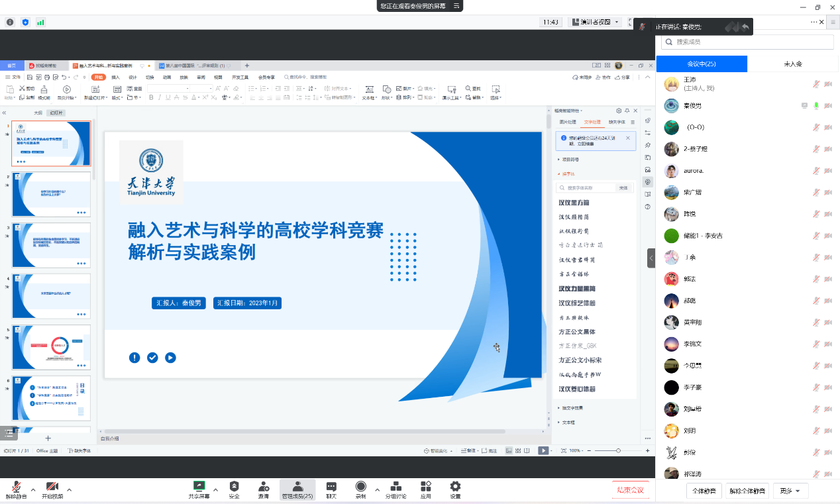840x504 pixels.
Task: Switch to 未入会 tab
Action: (793, 64)
